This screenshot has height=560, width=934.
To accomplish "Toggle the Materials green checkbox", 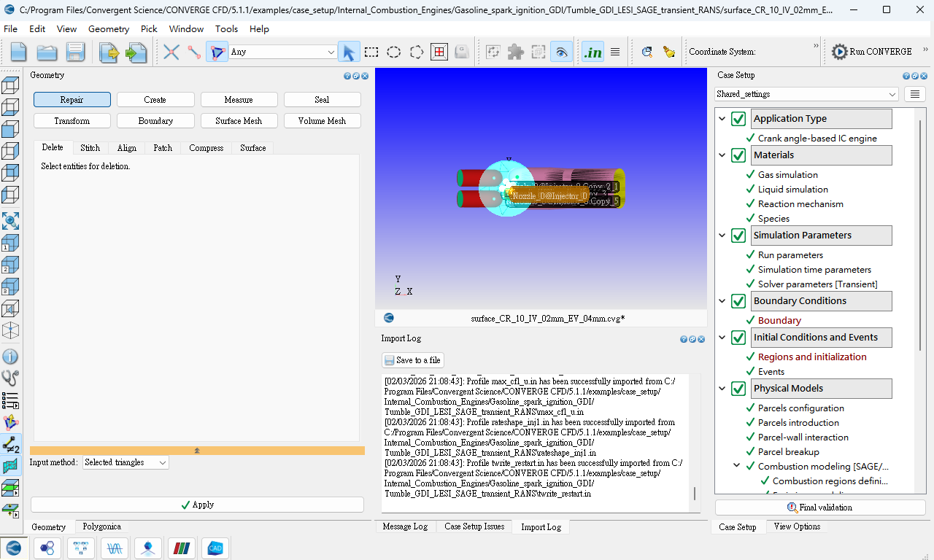I will click(738, 155).
